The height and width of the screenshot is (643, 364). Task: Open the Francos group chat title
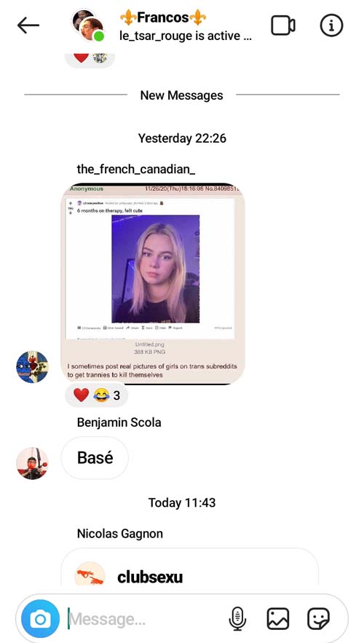click(x=163, y=17)
